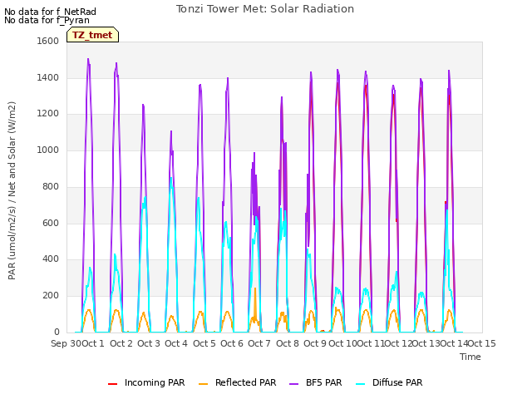Click the 'Oct 7' x-axis date label
532x399 pixels.
tap(259, 343)
